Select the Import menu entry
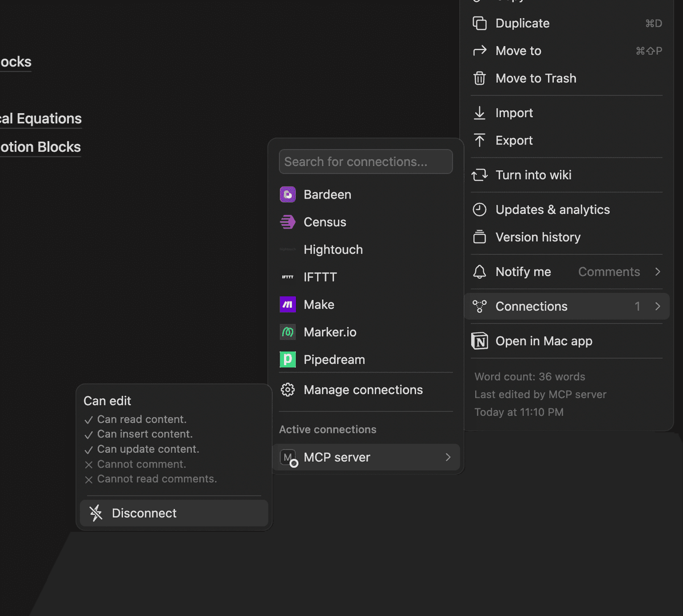683x616 pixels. (567, 113)
